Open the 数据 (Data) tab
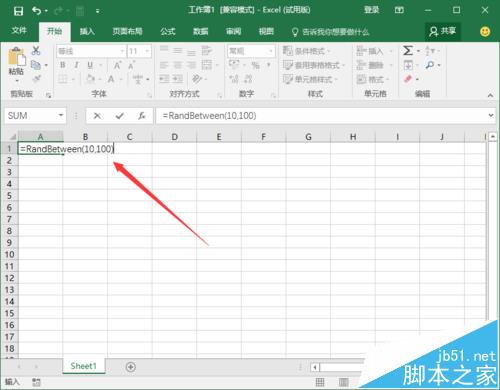The height and width of the screenshot is (390, 500). coord(200,31)
